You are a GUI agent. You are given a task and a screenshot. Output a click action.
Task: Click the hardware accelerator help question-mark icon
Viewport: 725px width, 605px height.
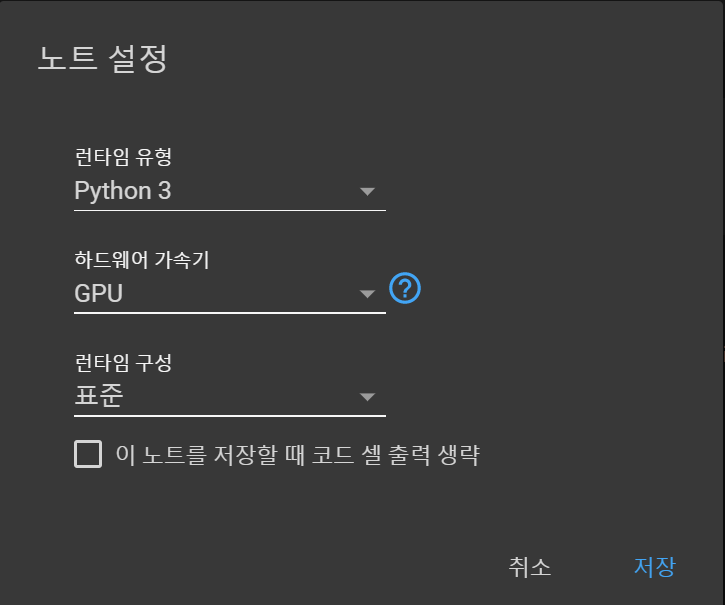click(405, 290)
